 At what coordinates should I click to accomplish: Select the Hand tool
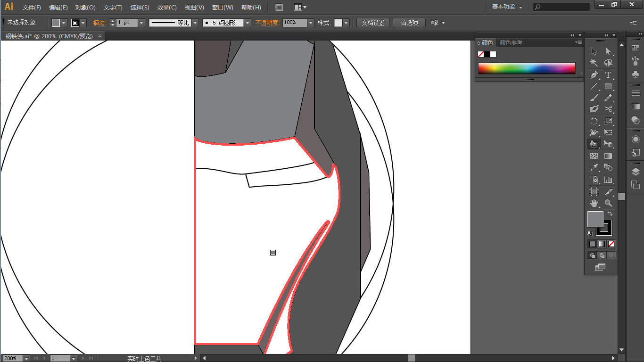(594, 203)
